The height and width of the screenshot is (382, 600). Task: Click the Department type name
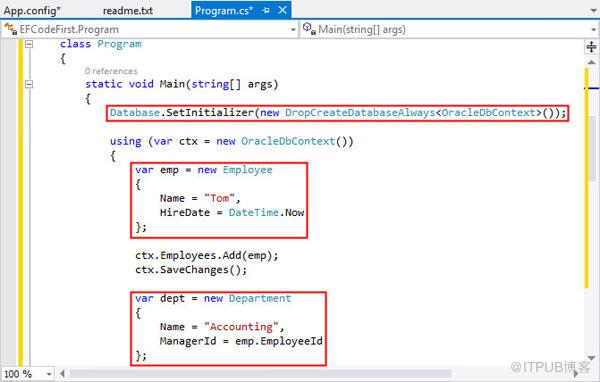tap(260, 298)
